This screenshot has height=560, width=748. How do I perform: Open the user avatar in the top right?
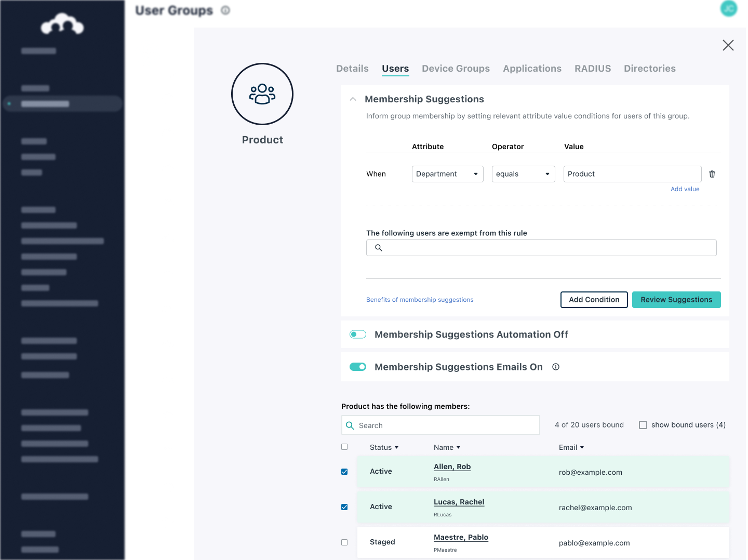click(x=728, y=9)
